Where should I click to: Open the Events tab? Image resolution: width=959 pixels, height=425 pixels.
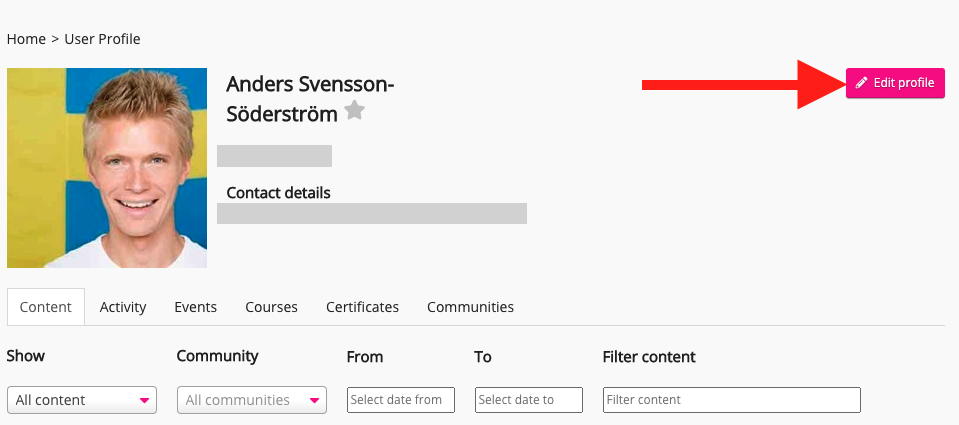point(196,307)
